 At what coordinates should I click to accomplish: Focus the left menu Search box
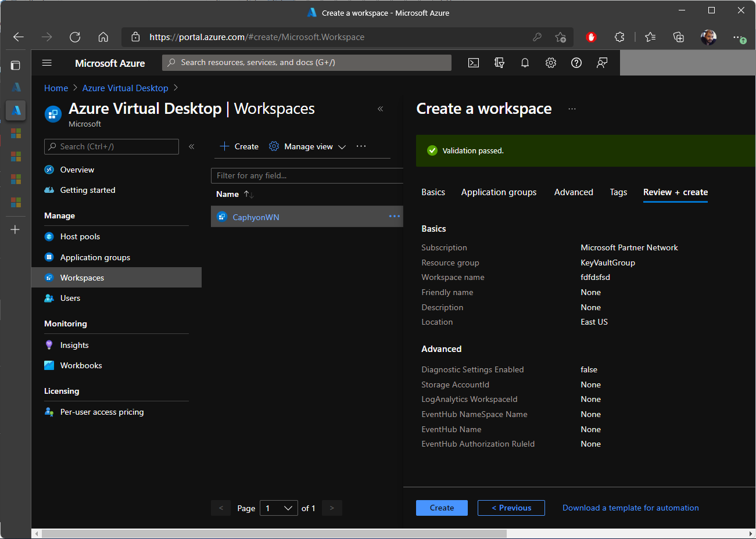click(x=112, y=146)
